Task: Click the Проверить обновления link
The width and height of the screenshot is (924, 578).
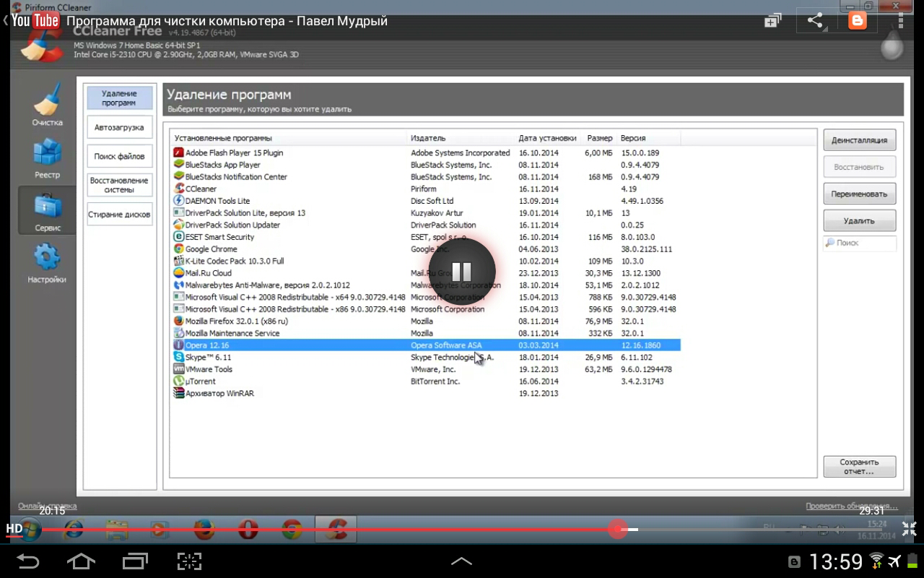Action: click(852, 506)
